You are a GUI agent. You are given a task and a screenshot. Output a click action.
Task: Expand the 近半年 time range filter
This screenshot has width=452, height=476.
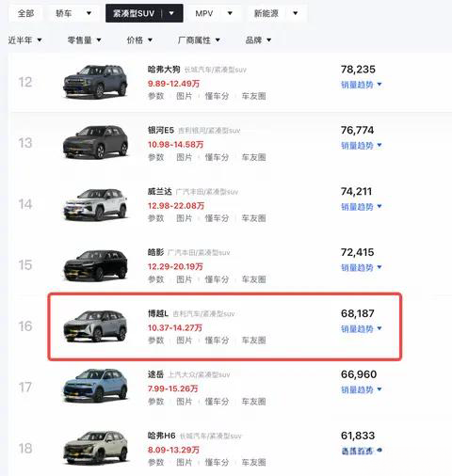coord(24,40)
